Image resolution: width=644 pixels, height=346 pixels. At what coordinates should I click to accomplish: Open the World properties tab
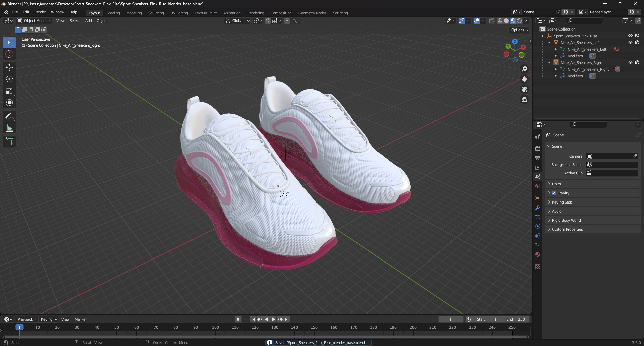coord(538,186)
